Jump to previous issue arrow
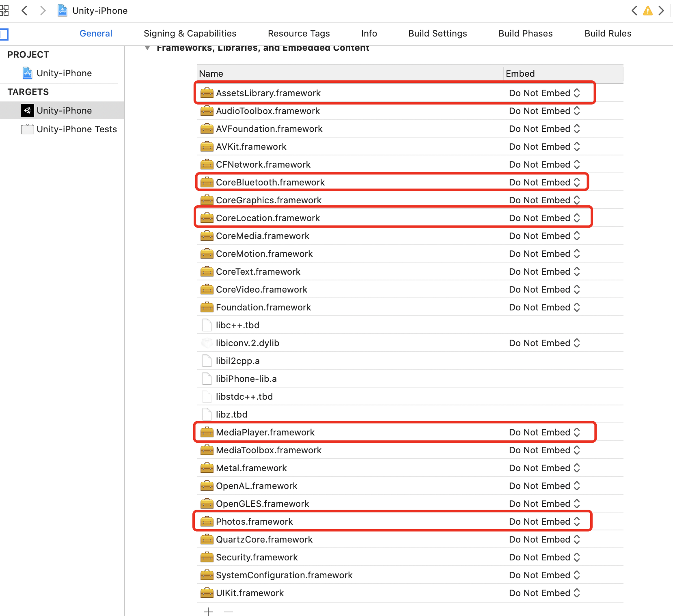 point(634,11)
